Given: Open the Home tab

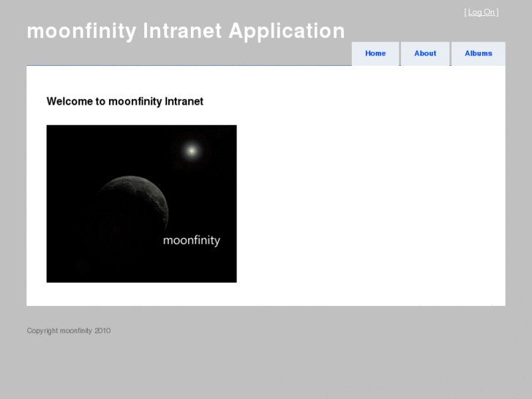Looking at the screenshot, I should 375,53.
